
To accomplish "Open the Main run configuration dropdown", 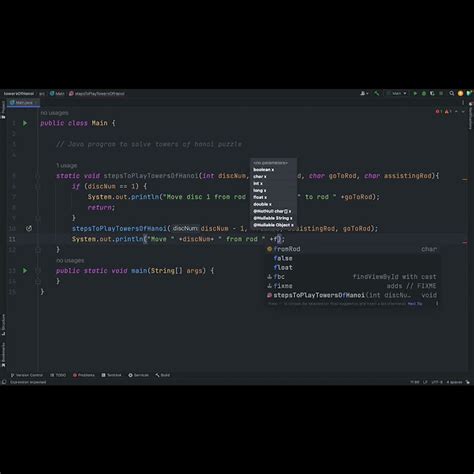I will point(397,93).
